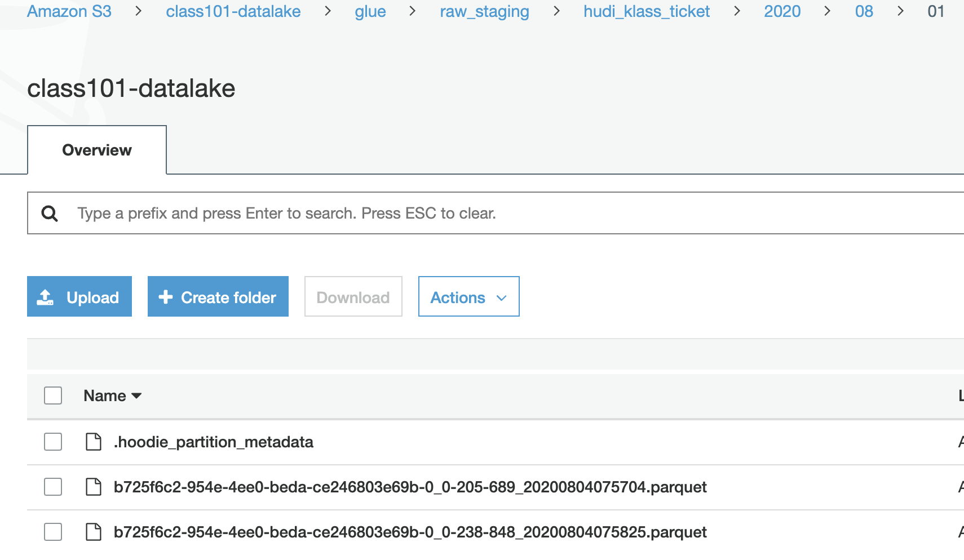The height and width of the screenshot is (560, 964).
Task: Click file icon of parquet ending 075704
Action: tap(94, 487)
